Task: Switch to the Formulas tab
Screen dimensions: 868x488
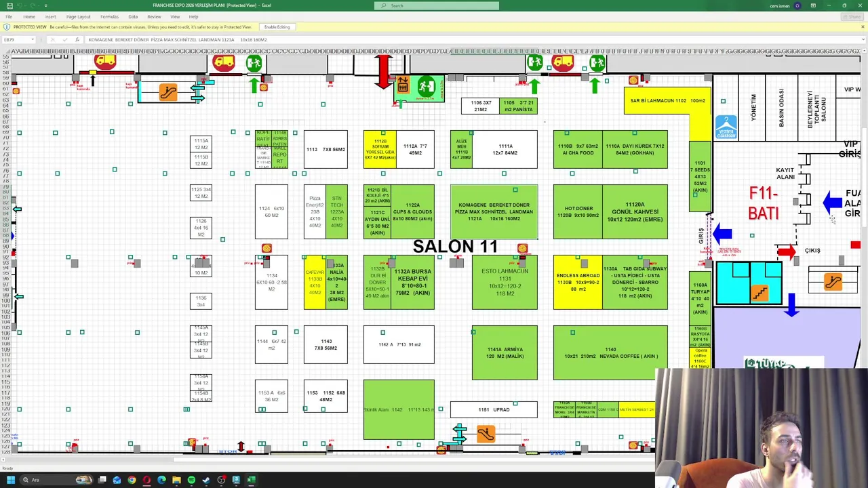Action: click(x=109, y=16)
